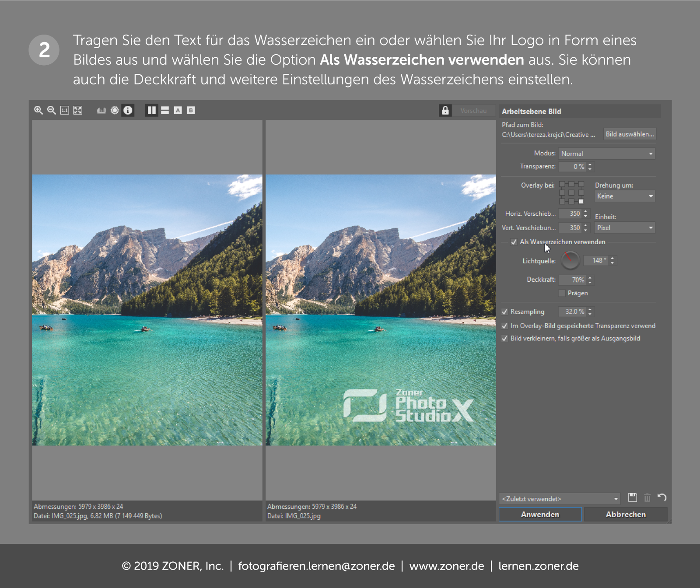Image resolution: width=700 pixels, height=588 pixels.
Task: Reset settings with the undo arrow icon
Action: click(662, 497)
